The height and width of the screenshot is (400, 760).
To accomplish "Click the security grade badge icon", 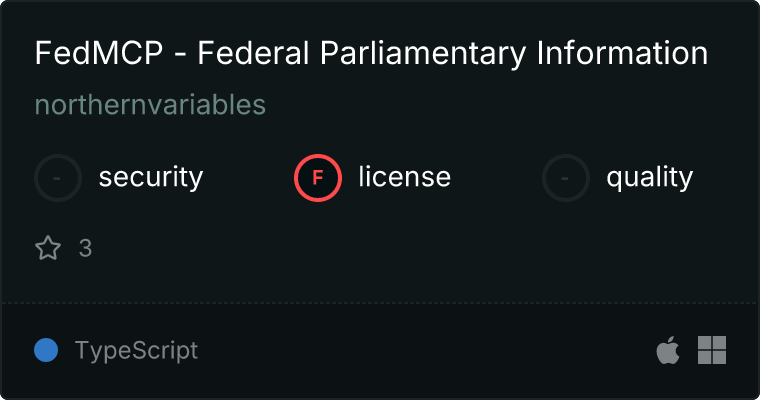I will tap(58, 178).
